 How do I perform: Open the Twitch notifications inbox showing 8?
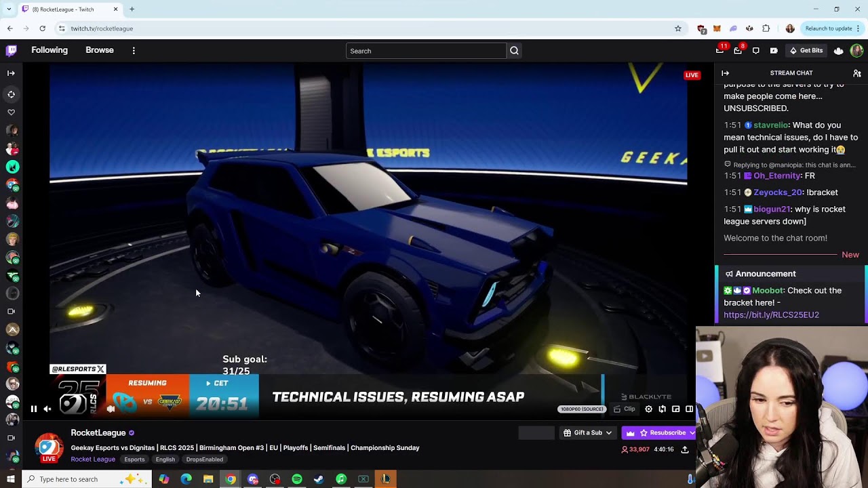pos(738,51)
